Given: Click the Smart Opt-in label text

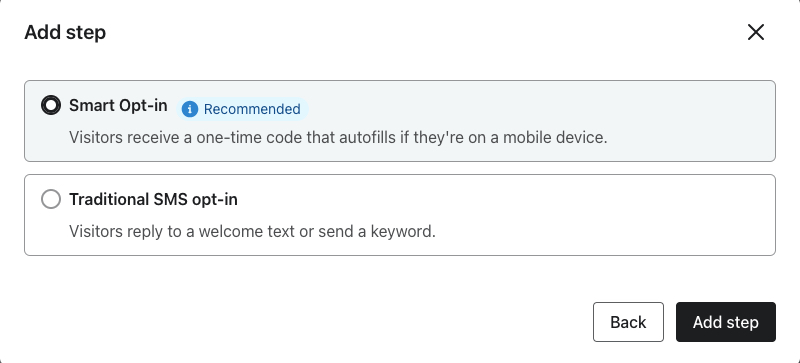Looking at the screenshot, I should pos(118,106).
